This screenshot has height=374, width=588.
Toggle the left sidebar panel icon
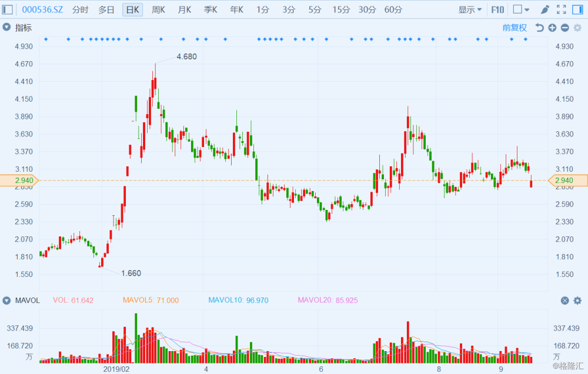[x=8, y=9]
